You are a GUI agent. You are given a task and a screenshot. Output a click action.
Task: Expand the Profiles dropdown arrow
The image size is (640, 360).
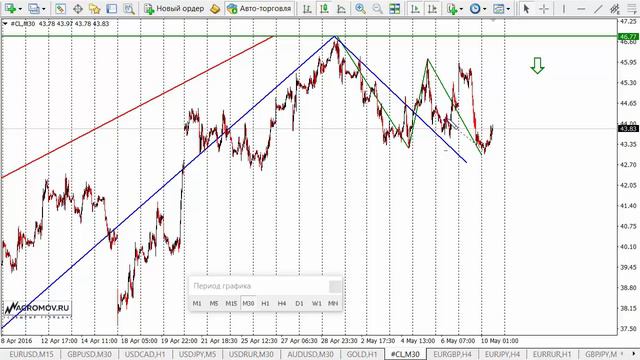[x=44, y=9]
